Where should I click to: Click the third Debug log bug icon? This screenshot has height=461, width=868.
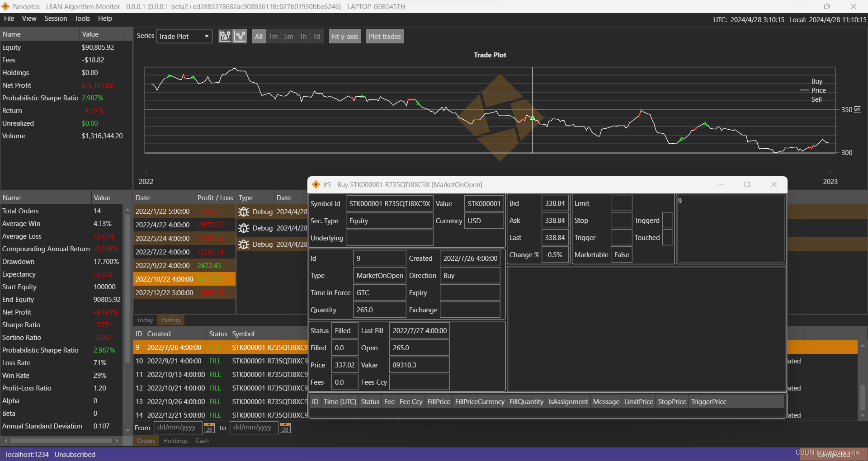[x=244, y=245]
